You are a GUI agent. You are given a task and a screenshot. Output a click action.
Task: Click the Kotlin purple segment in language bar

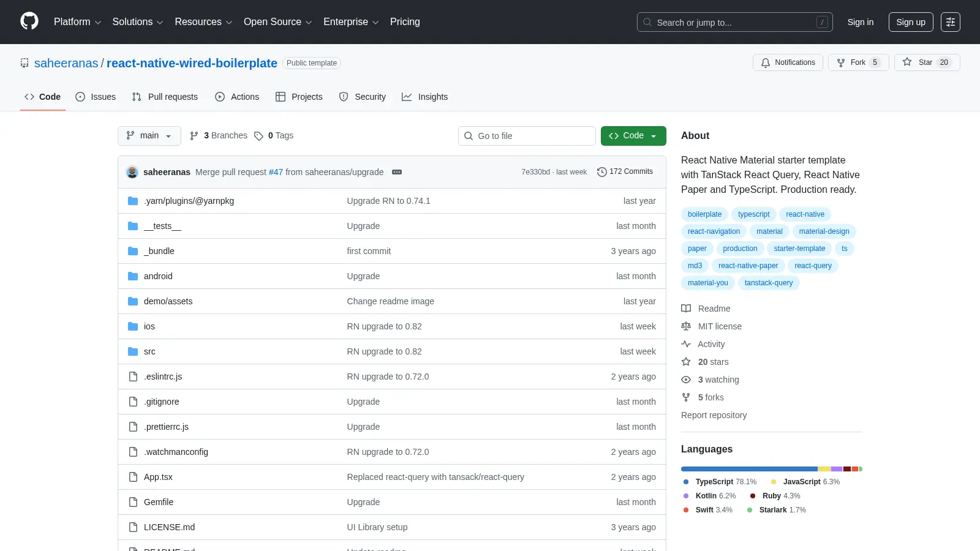coord(837,469)
